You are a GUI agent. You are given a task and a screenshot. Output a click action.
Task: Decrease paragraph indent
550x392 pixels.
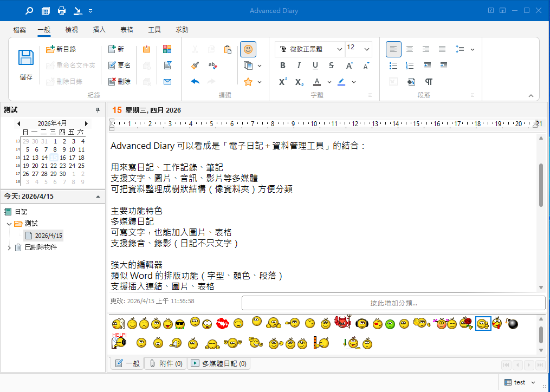(x=427, y=65)
